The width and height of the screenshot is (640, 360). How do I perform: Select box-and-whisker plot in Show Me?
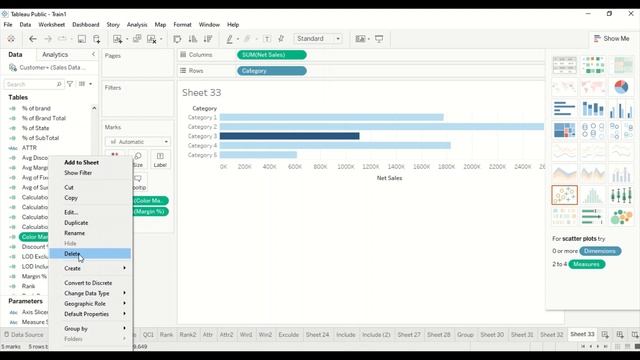[x=621, y=195]
